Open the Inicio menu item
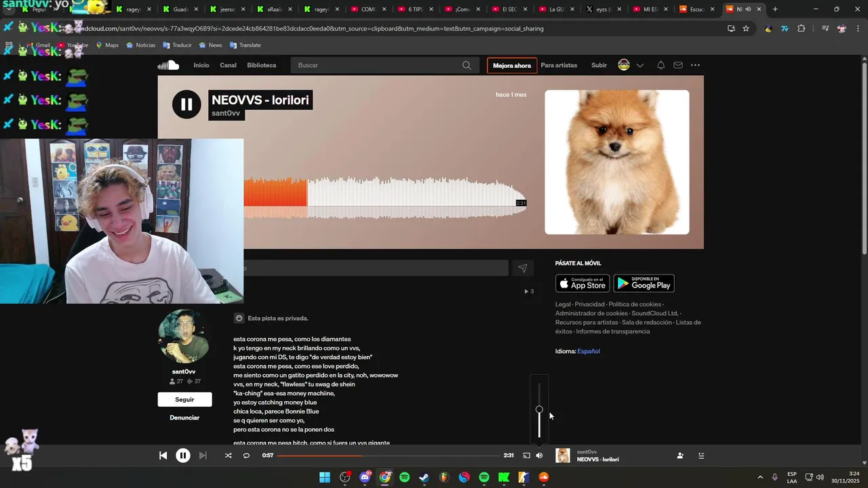The width and height of the screenshot is (868, 488). tap(201, 65)
